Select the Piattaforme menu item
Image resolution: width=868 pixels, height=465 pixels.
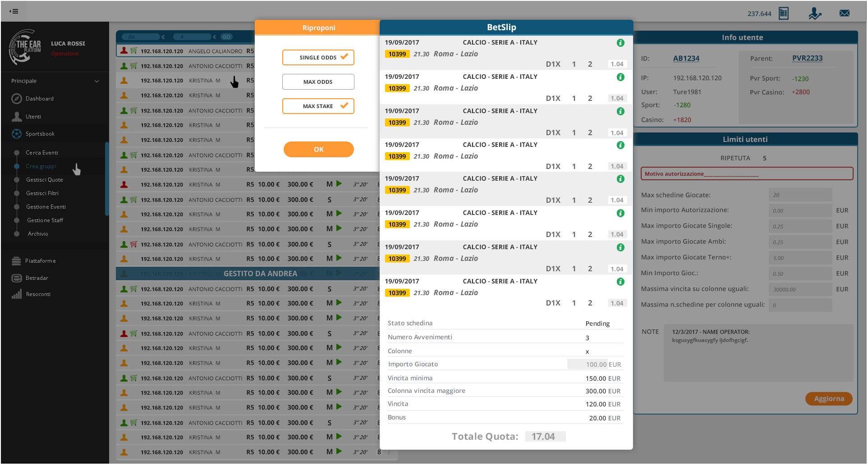pyautogui.click(x=41, y=261)
